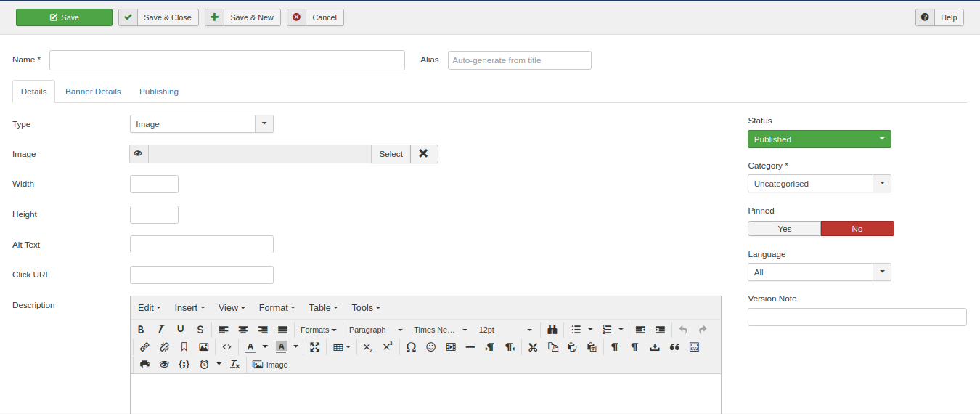Click Save & Close
Image resolution: width=980 pixels, height=414 pixels.
(158, 17)
